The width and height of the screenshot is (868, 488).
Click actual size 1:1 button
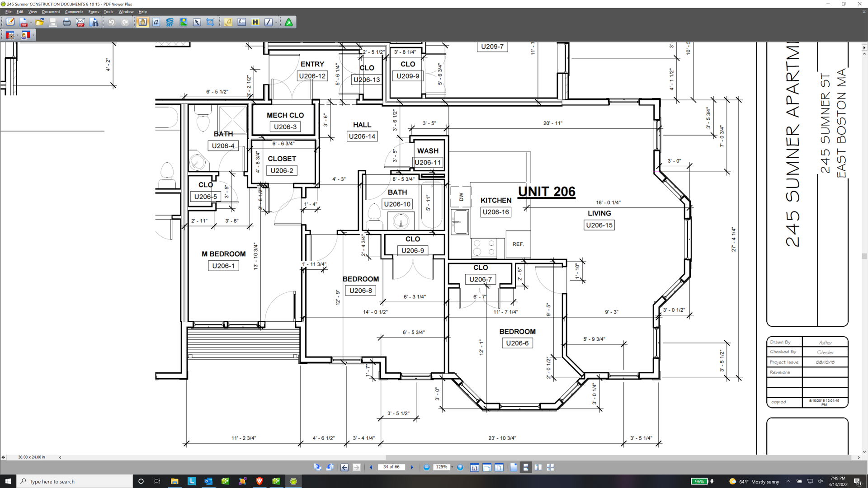tap(474, 467)
